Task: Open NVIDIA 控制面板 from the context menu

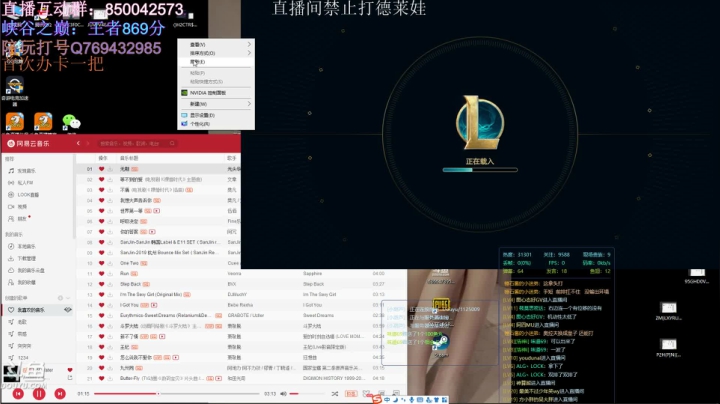Action: click(216, 93)
